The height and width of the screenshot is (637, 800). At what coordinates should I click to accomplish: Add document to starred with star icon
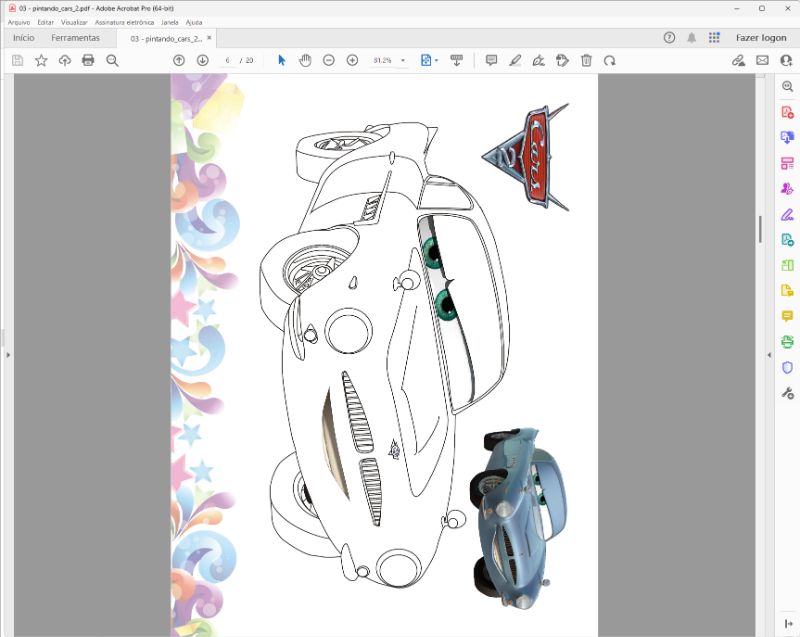point(41,60)
